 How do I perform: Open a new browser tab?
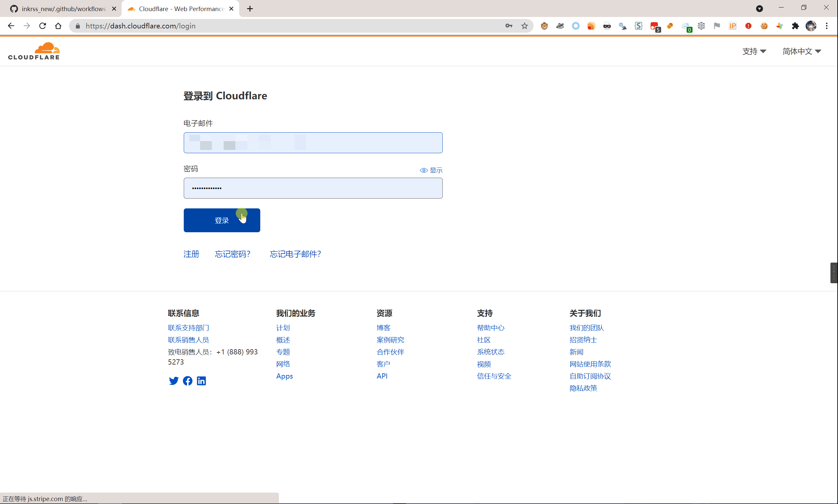tap(250, 9)
